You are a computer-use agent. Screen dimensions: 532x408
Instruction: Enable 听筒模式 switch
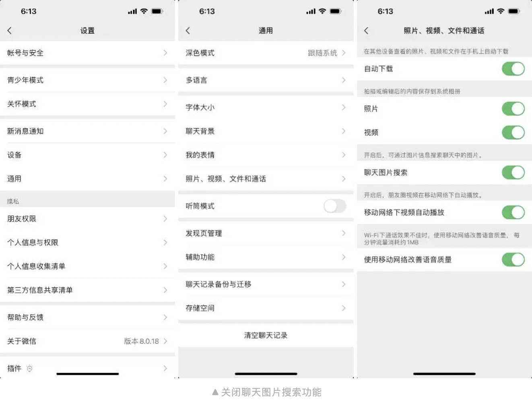coord(335,206)
